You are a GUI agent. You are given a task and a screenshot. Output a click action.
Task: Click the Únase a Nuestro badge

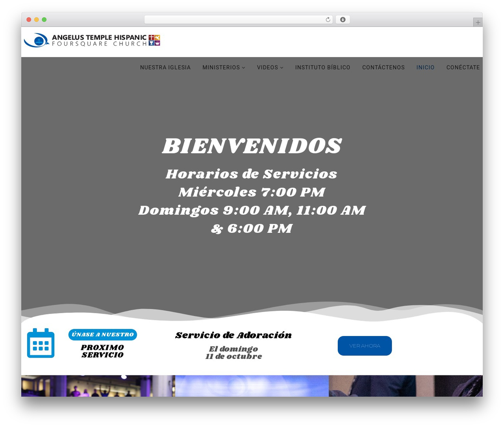103,334
